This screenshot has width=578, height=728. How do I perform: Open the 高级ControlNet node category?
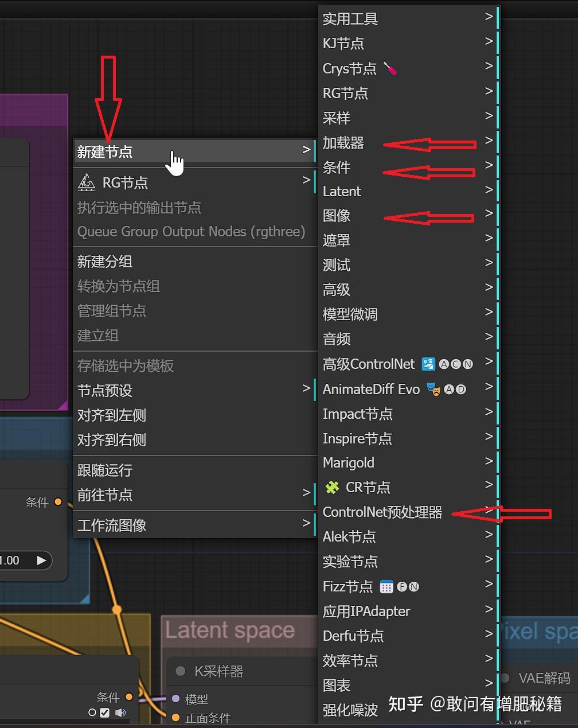(x=408, y=364)
